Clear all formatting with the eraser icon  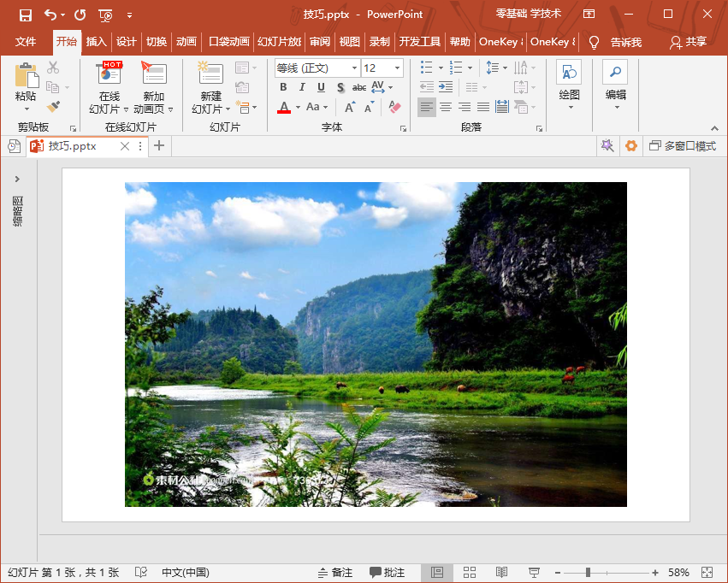tap(394, 107)
